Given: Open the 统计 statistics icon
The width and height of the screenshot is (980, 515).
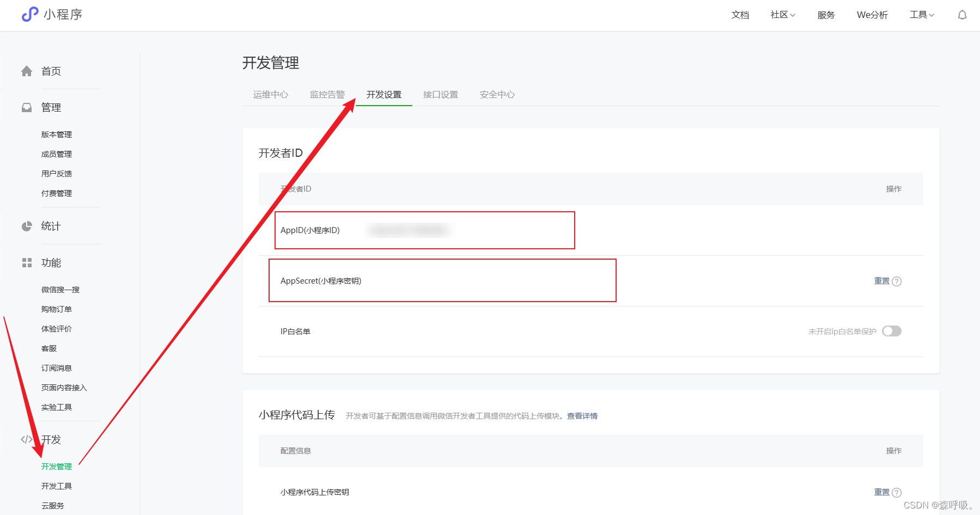Looking at the screenshot, I should pos(26,226).
